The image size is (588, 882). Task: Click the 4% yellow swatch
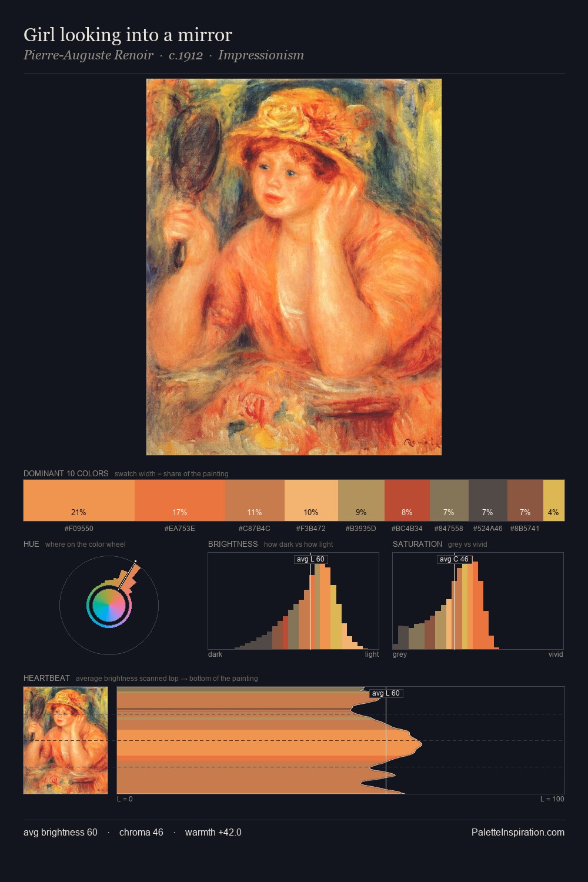(x=554, y=500)
